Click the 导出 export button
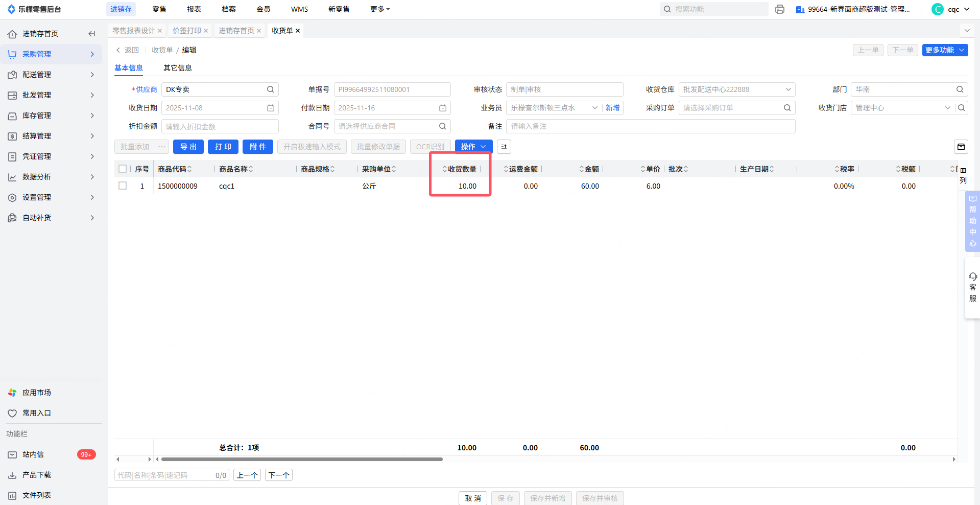980x505 pixels. pos(188,147)
